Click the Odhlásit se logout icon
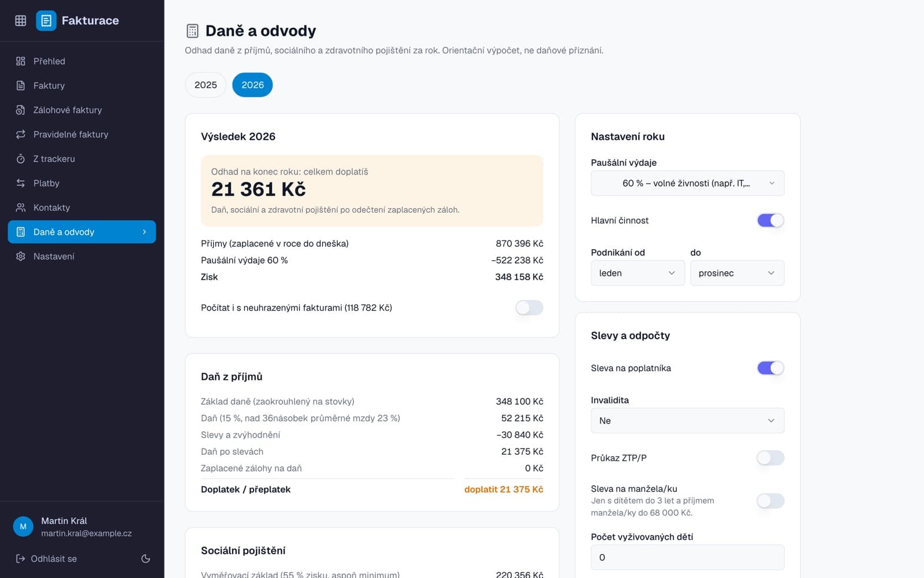Viewport: 924px width, 578px height. tap(20, 558)
